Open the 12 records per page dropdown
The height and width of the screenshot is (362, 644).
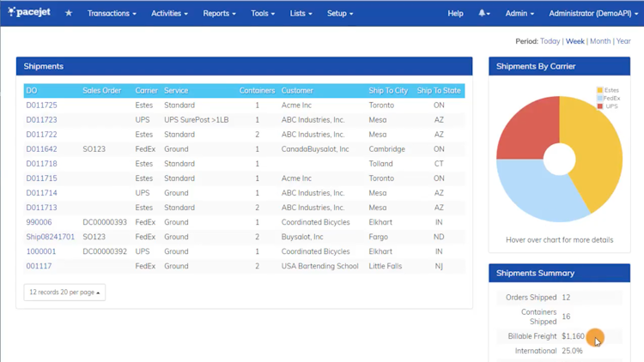pos(64,293)
